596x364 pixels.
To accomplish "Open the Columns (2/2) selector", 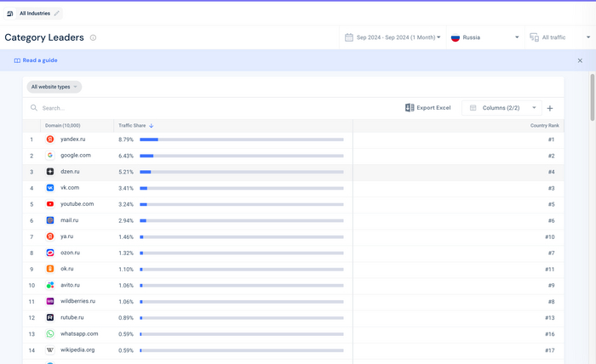I will pyautogui.click(x=504, y=108).
